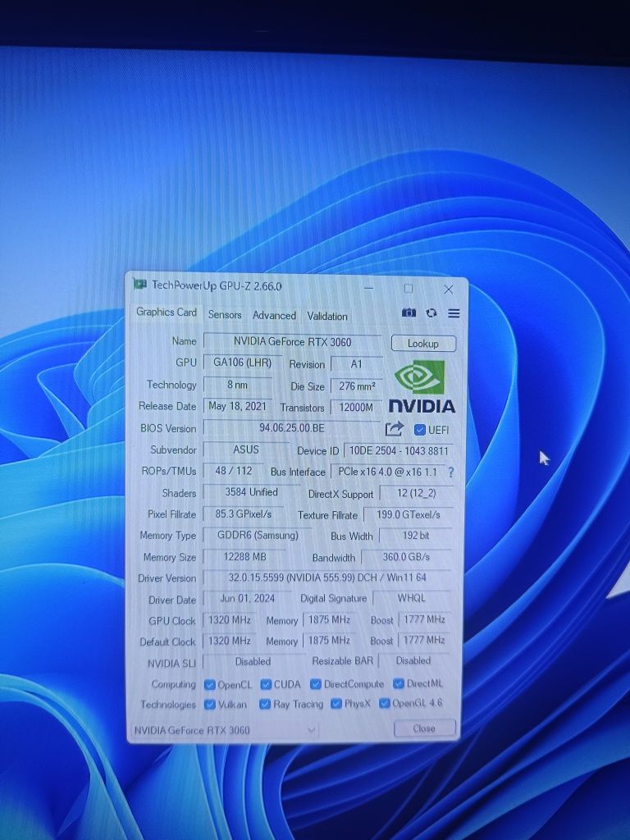Click Default Clock row's Boost 1777 MHz
The height and width of the screenshot is (840, 630).
[x=424, y=640]
